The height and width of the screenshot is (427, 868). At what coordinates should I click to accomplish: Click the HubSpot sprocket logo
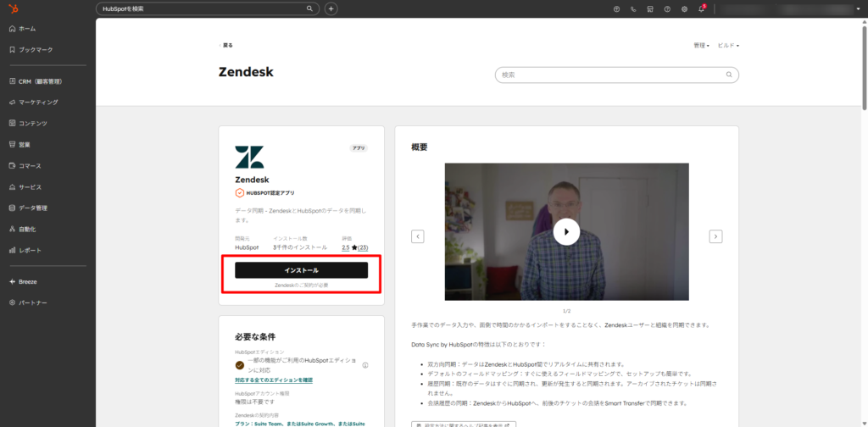click(14, 8)
